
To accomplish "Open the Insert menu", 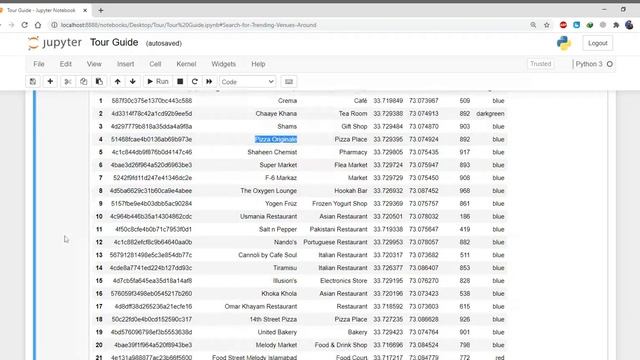I will coord(125,64).
